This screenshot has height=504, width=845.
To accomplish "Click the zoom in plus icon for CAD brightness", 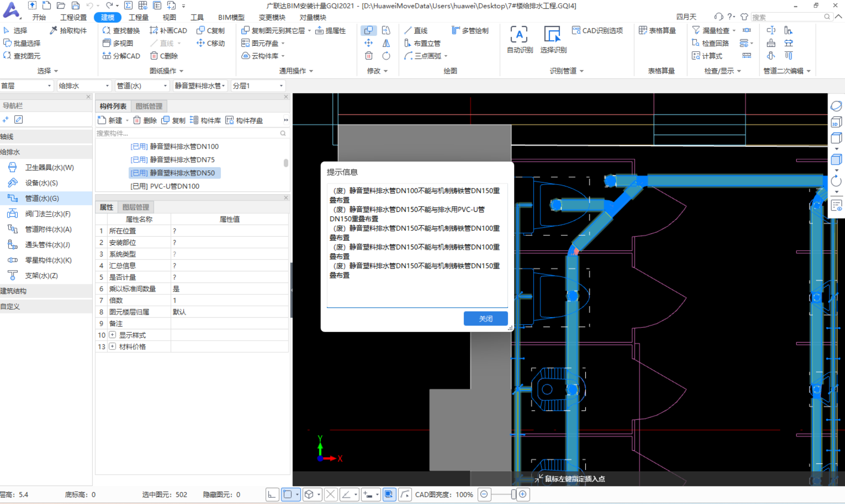I will 523,494.
